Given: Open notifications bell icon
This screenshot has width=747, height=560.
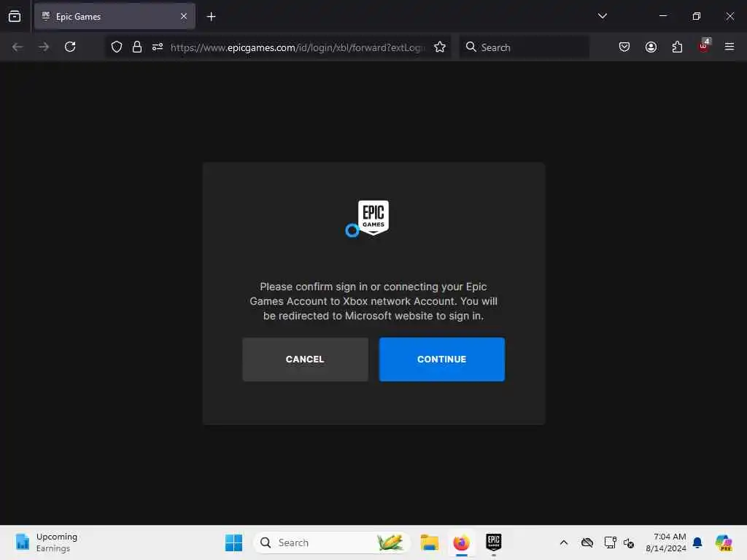Looking at the screenshot, I should pos(697,542).
